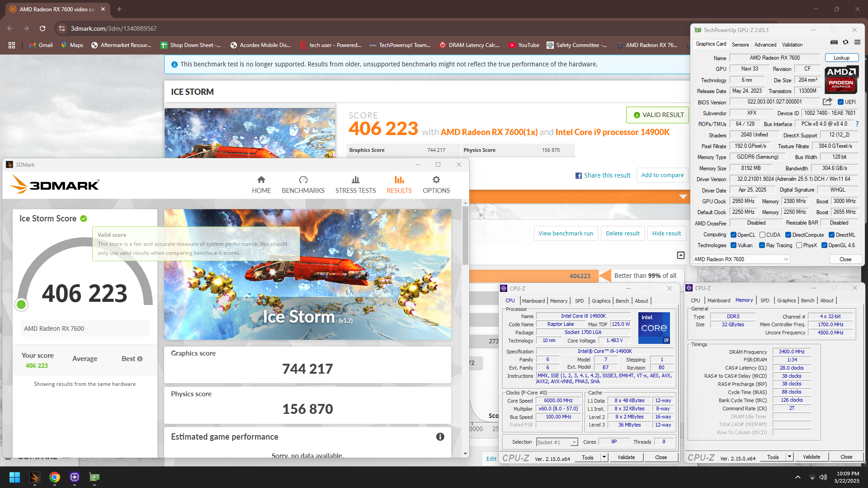The width and height of the screenshot is (868, 488).
Task: Open the GPU-Z hamburger menu
Action: click(x=857, y=42)
